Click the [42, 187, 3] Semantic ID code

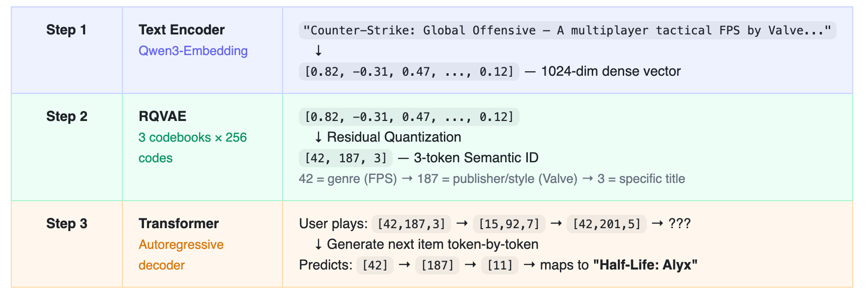click(346, 158)
